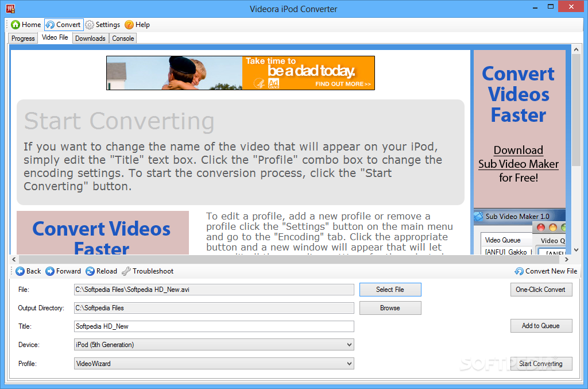Open the Profile combo box
The image size is (588, 389).
click(214, 364)
